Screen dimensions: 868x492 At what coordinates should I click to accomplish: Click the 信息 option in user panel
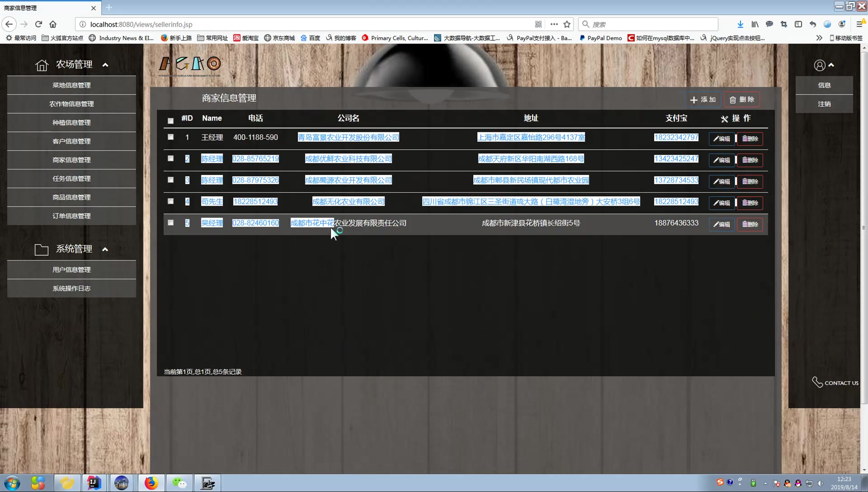[824, 85]
